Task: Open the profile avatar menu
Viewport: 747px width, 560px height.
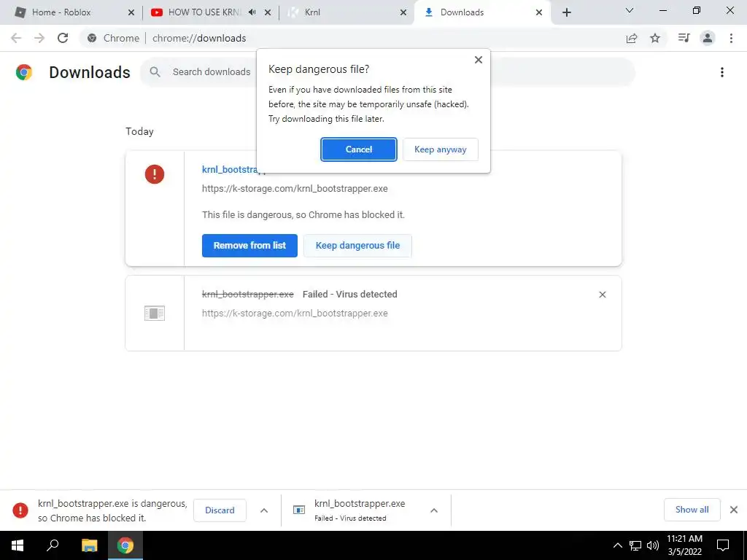Action: click(708, 38)
